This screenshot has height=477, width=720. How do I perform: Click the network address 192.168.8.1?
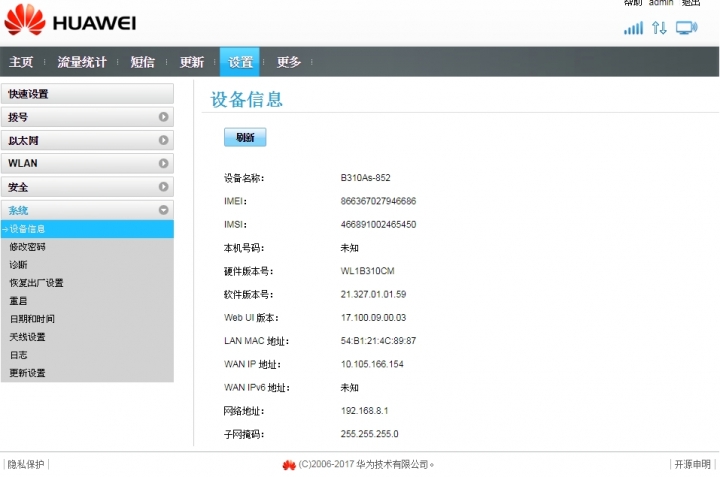[365, 410]
